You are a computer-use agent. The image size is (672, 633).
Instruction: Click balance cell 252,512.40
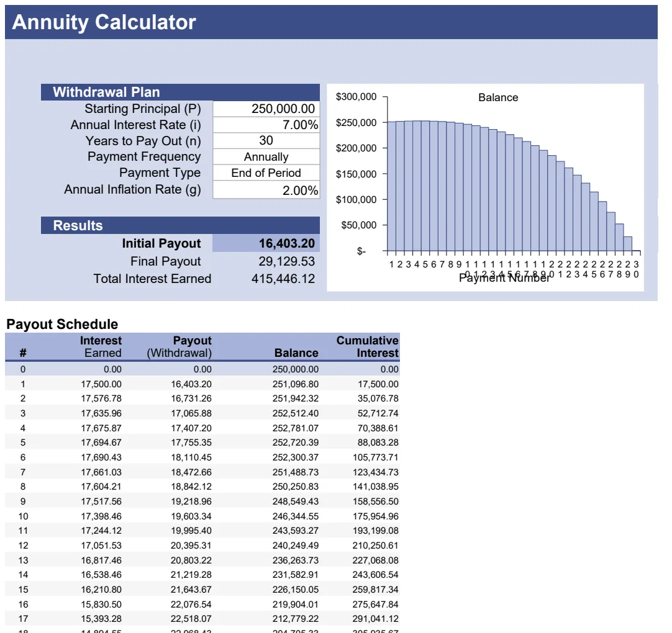pos(295,413)
